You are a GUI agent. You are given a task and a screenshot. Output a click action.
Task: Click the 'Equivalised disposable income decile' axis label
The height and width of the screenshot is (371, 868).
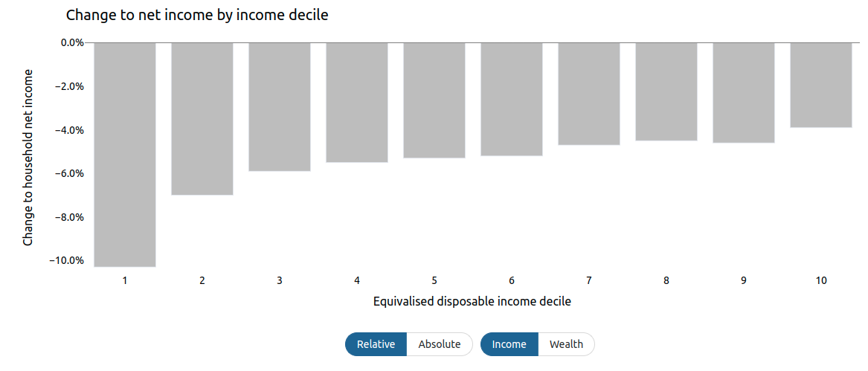tap(472, 302)
